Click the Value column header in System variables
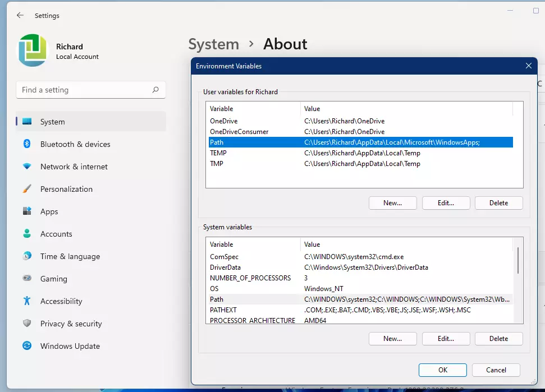Screen dimensions: 545x392 406,245
